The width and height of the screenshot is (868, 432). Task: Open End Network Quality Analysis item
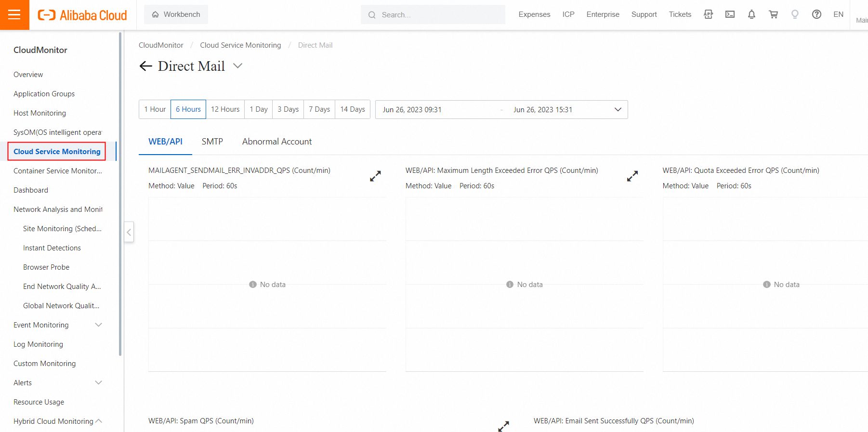point(62,287)
